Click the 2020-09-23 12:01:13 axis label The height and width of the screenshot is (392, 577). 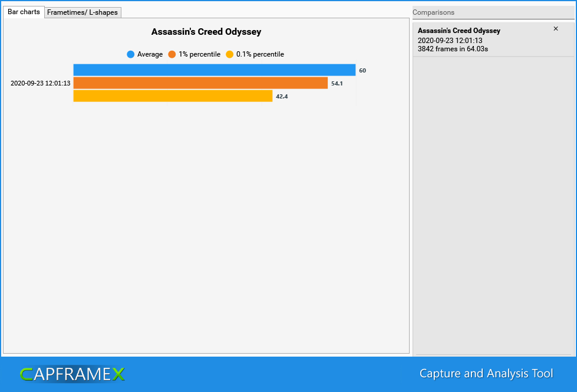(x=41, y=83)
